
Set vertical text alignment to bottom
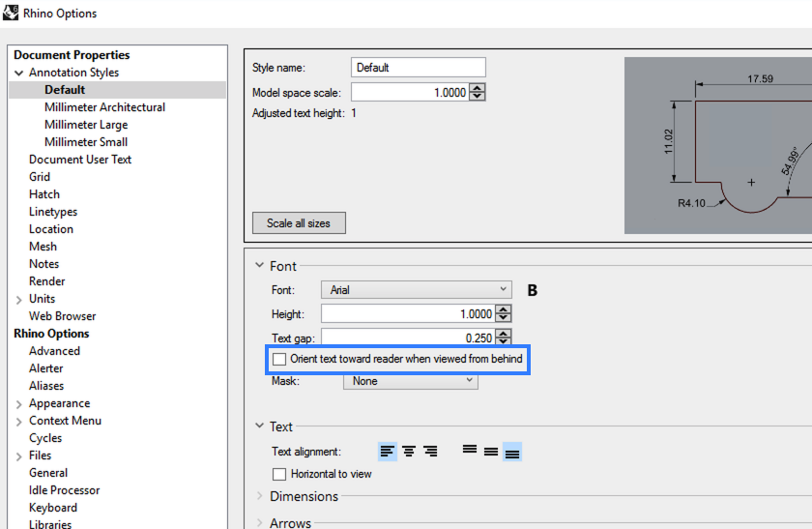[x=512, y=452]
